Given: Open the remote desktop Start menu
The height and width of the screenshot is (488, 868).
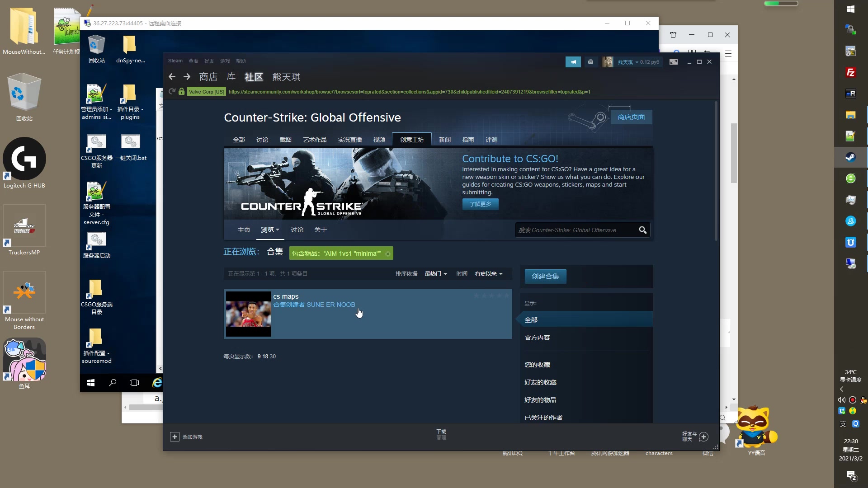Looking at the screenshot, I should coord(91,383).
